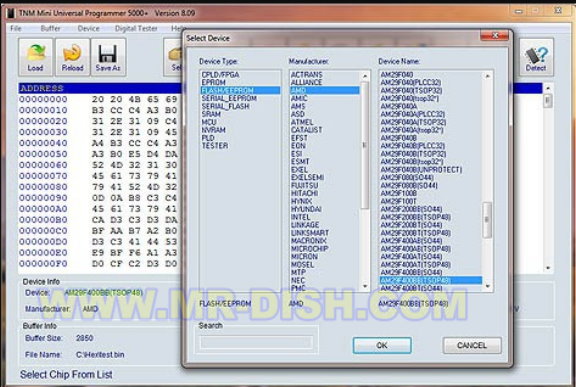Select FLASH/EEPROM device type
Image resolution: width=576 pixels, height=387 pixels.
click(x=240, y=90)
